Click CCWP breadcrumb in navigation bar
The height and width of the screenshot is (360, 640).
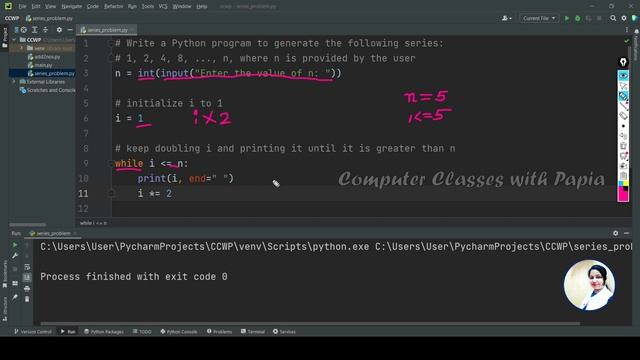point(12,18)
